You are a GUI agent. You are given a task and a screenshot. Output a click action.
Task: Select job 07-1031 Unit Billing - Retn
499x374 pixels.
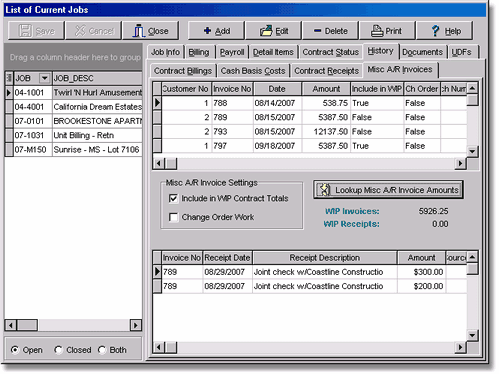click(x=74, y=135)
